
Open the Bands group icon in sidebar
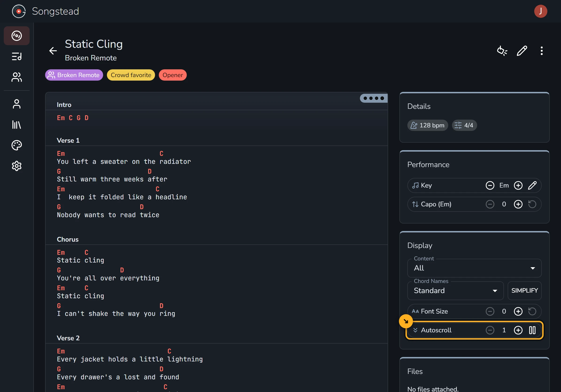click(x=17, y=77)
